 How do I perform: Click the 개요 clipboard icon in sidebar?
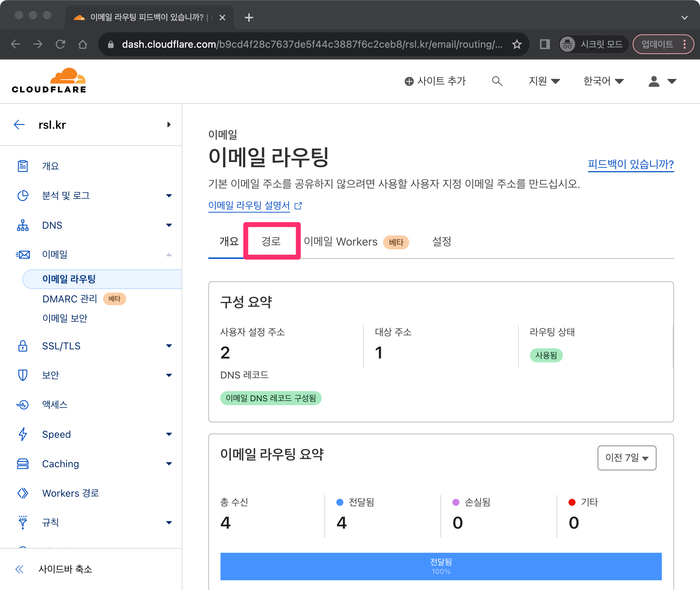coord(23,166)
